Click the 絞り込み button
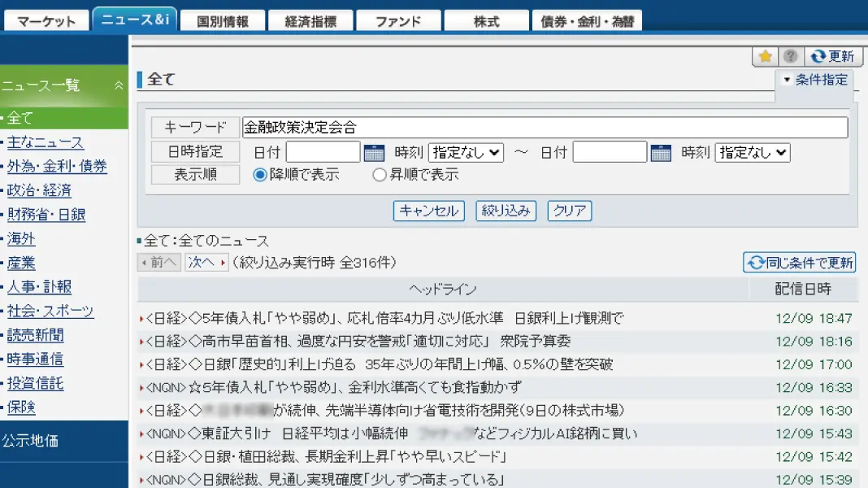The width and height of the screenshot is (868, 488). pyautogui.click(x=506, y=211)
